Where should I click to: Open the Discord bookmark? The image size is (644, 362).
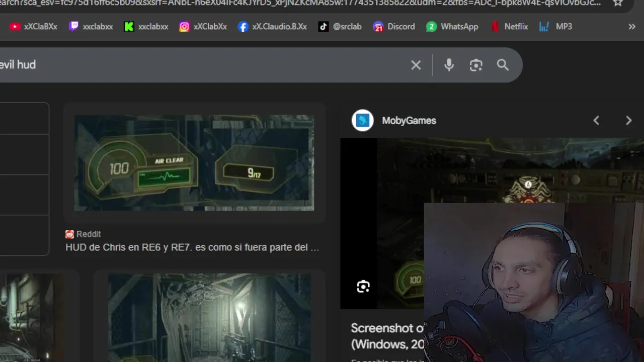coord(393,27)
